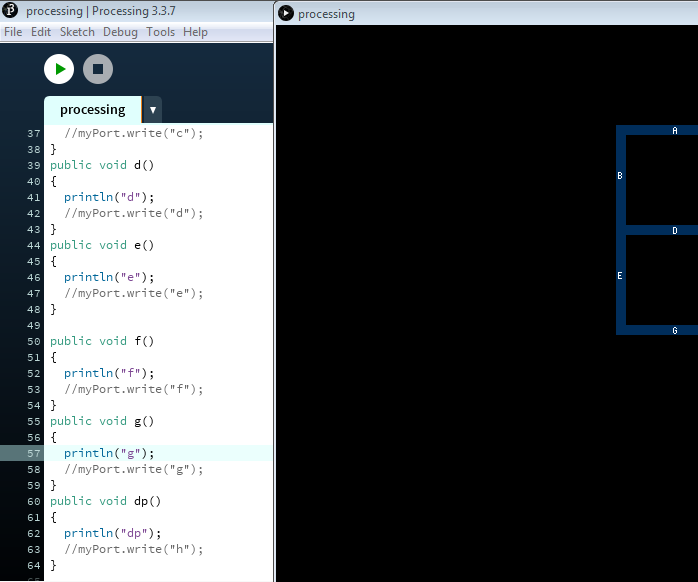The image size is (698, 582).
Task: Click the Processing logo icon in IDE title bar
Action: pyautogui.click(x=10, y=10)
